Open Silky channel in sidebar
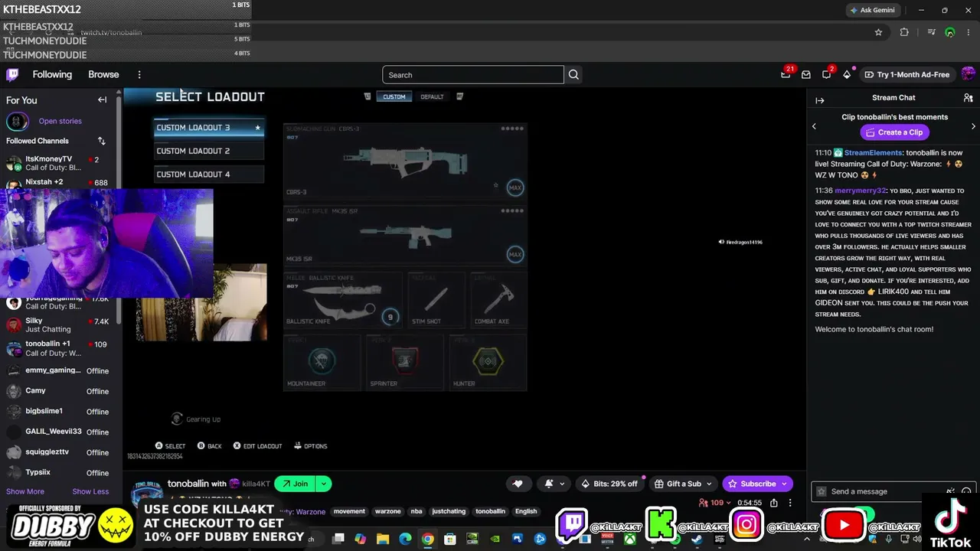The image size is (980, 551). pyautogui.click(x=60, y=324)
